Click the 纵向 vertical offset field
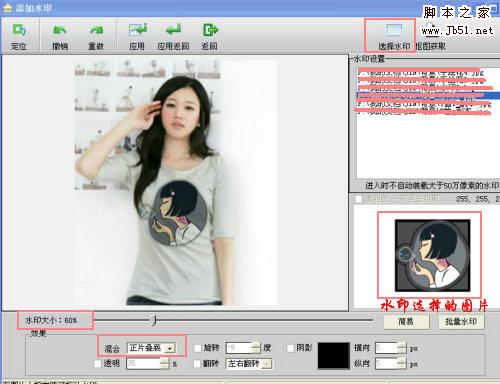The height and width of the screenshot is (384, 500). point(386,363)
